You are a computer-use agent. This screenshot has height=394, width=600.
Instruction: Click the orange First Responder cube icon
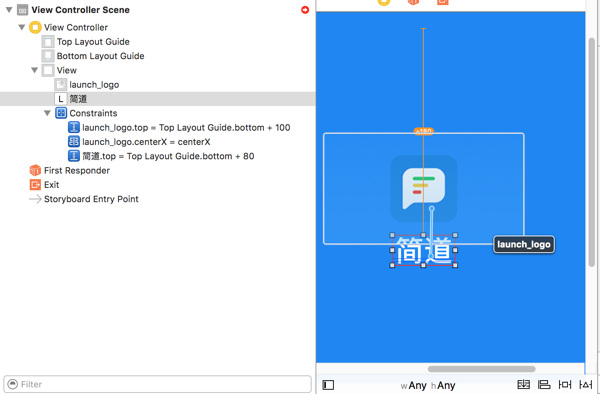(x=35, y=171)
